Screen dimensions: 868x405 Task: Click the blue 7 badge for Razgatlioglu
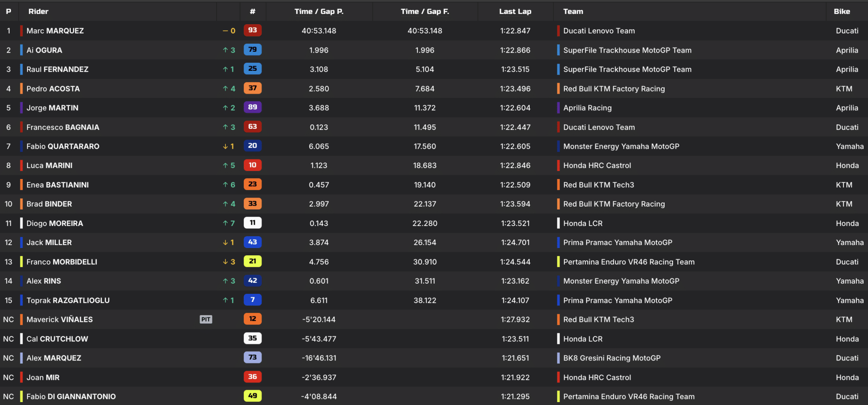[x=253, y=300]
